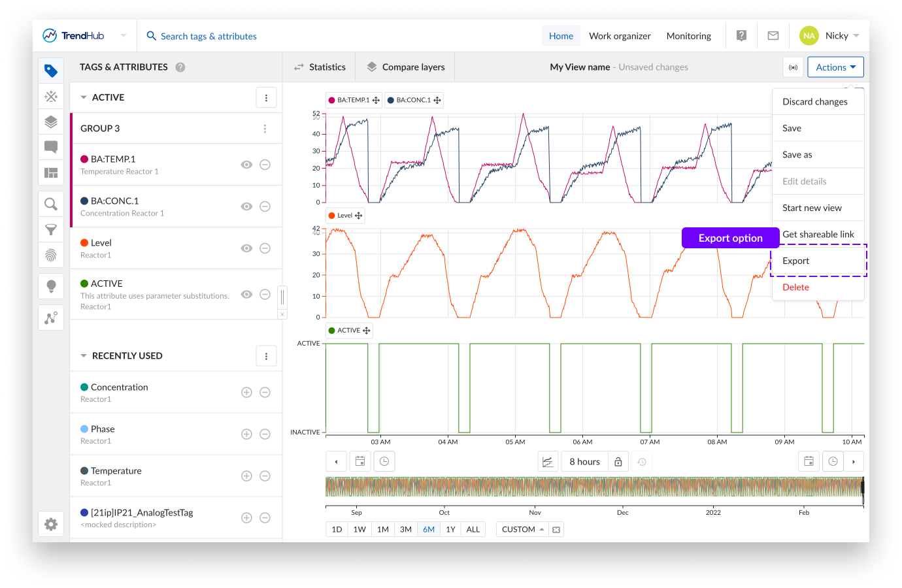
Task: Click the Search tags & attributes field
Action: (209, 37)
